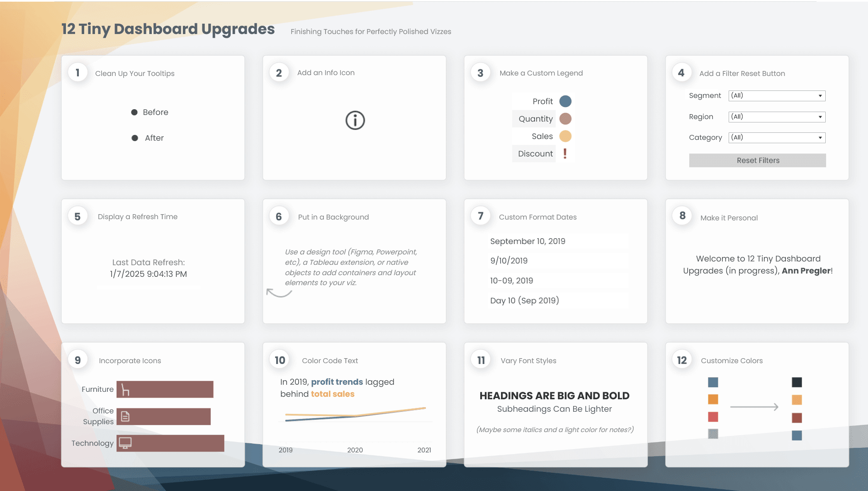Screen dimensions: 868x491
Task: Select the After radio dot
Action: 135,138
